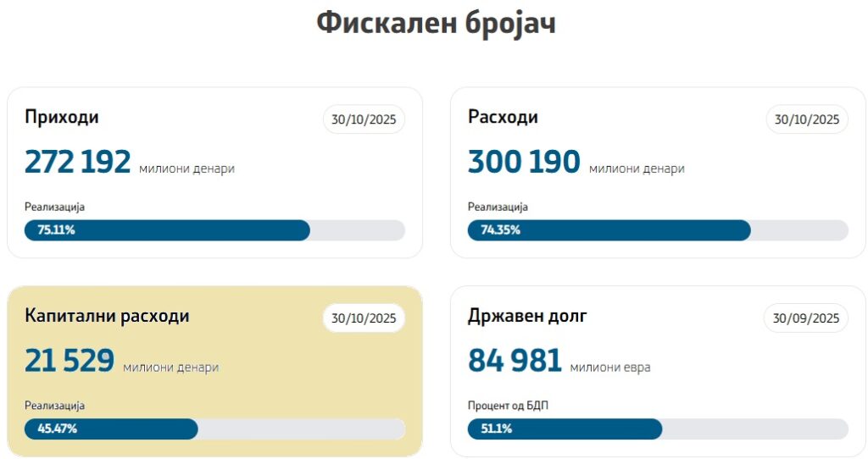This screenshot has height=459, width=868.
Task: Click the date badge in Капитални расходи card
Action: pos(364,318)
